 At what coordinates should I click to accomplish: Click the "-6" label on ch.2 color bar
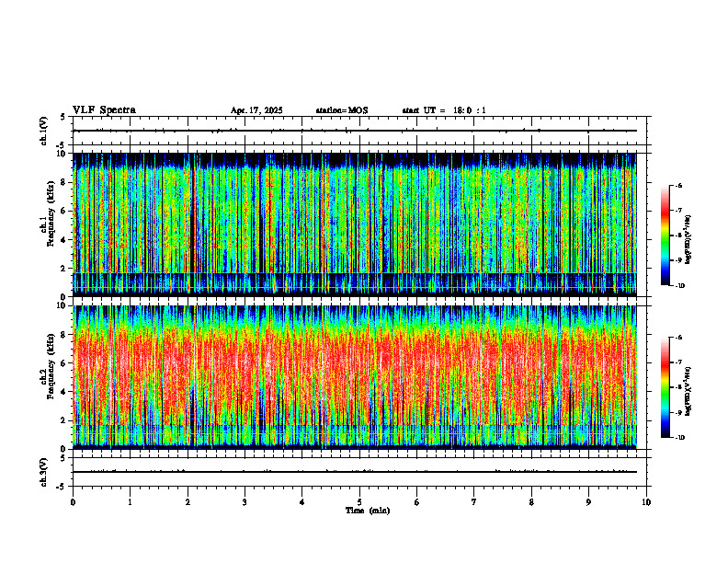coord(679,338)
